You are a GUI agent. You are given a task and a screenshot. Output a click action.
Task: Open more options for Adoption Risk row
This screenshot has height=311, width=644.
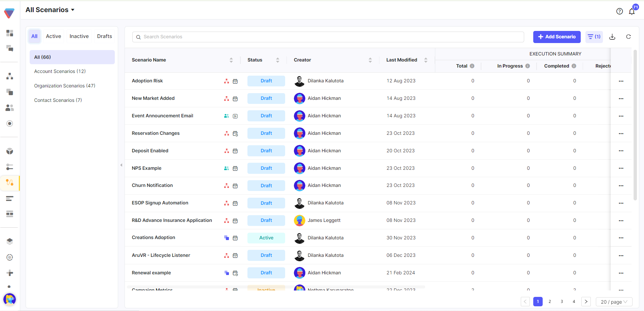point(621,81)
